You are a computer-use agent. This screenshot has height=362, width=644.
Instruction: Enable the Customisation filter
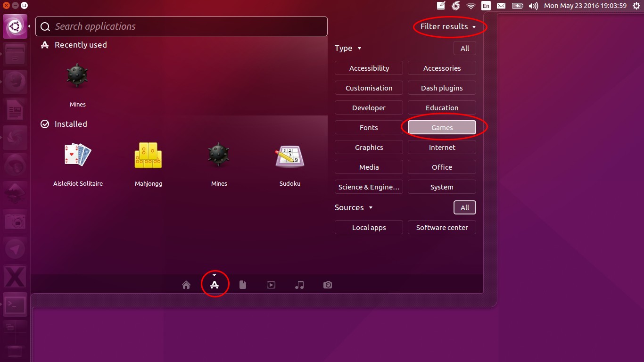coord(369,88)
